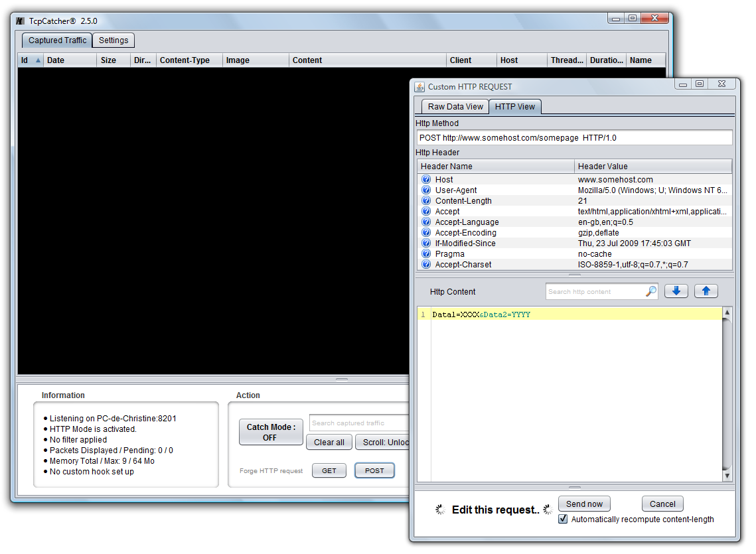756x554 pixels.
Task: Click the Size column header
Action: 113,60
